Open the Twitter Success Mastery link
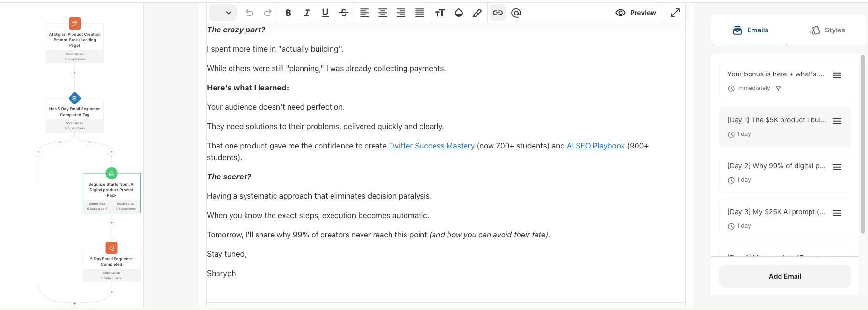The width and height of the screenshot is (868, 310). pyautogui.click(x=432, y=146)
